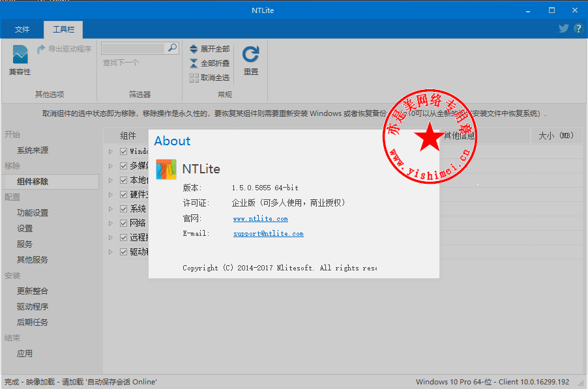Screen dimensions: 588x389
Task: Maximize the NTLite window
Action: 551,10
